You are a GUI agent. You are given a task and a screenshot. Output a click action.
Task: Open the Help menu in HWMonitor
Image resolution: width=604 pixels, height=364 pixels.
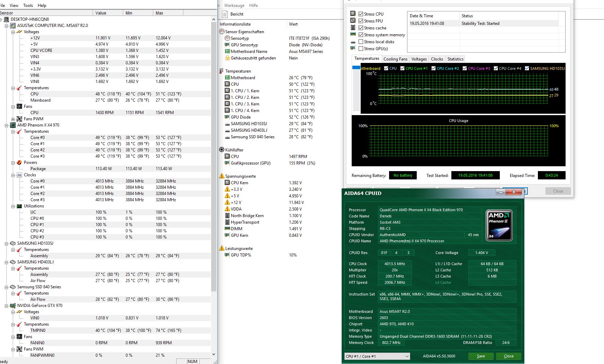tap(42, 6)
